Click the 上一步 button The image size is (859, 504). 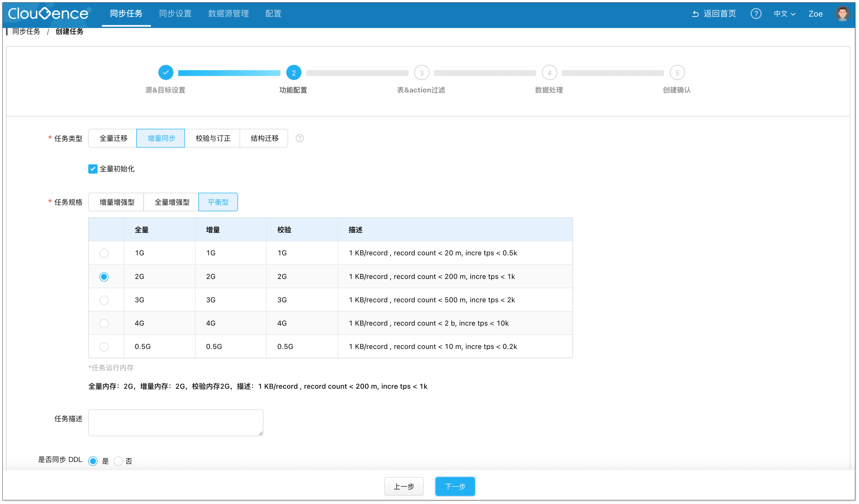404,486
